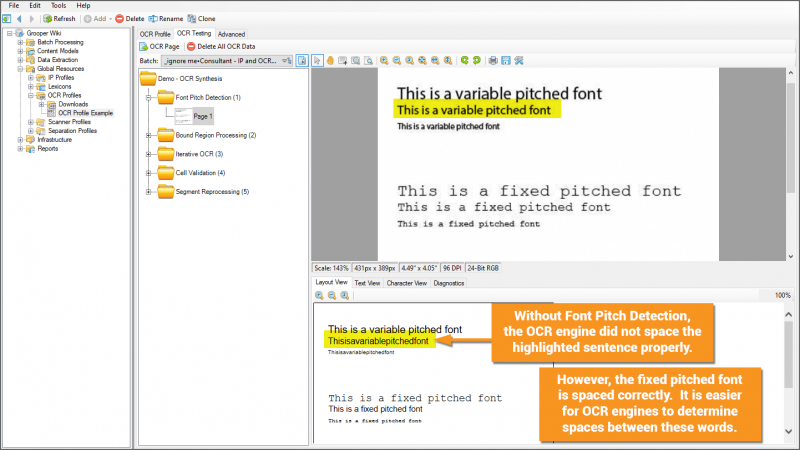This screenshot has width=800, height=450.
Task: Select the zoom-to-region tool
Action: pyautogui.click(x=356, y=61)
